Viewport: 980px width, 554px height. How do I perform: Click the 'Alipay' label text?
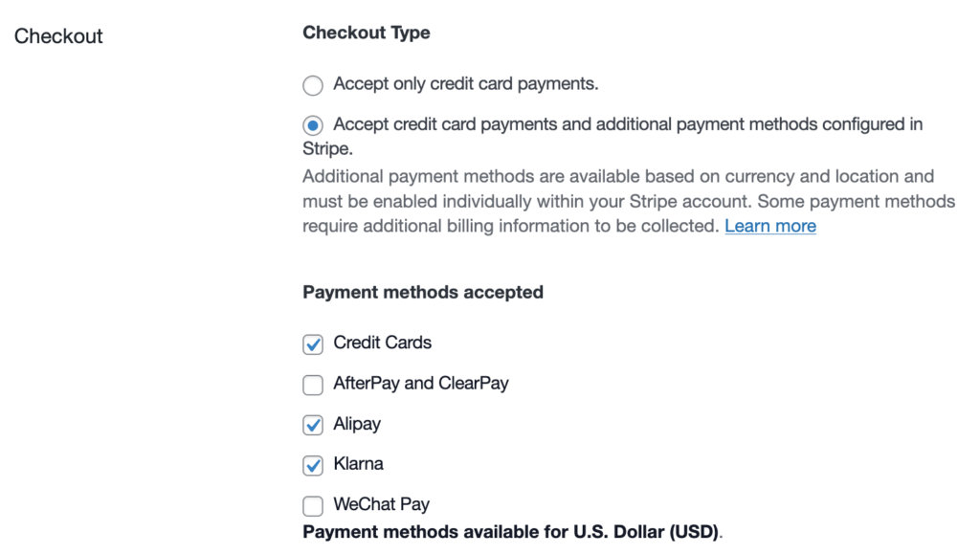(357, 423)
